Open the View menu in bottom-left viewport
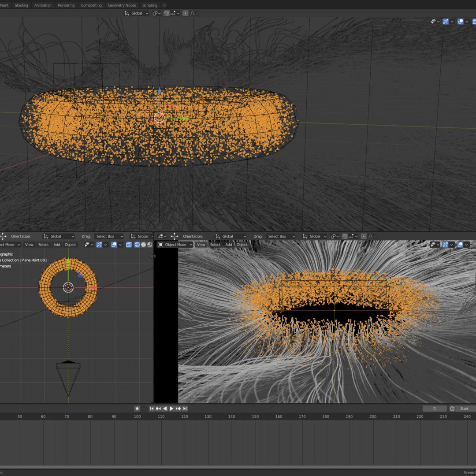 pyautogui.click(x=29, y=245)
